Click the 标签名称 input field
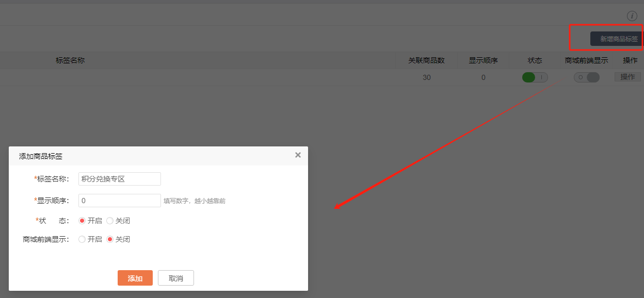This screenshot has height=298, width=644. (x=119, y=179)
